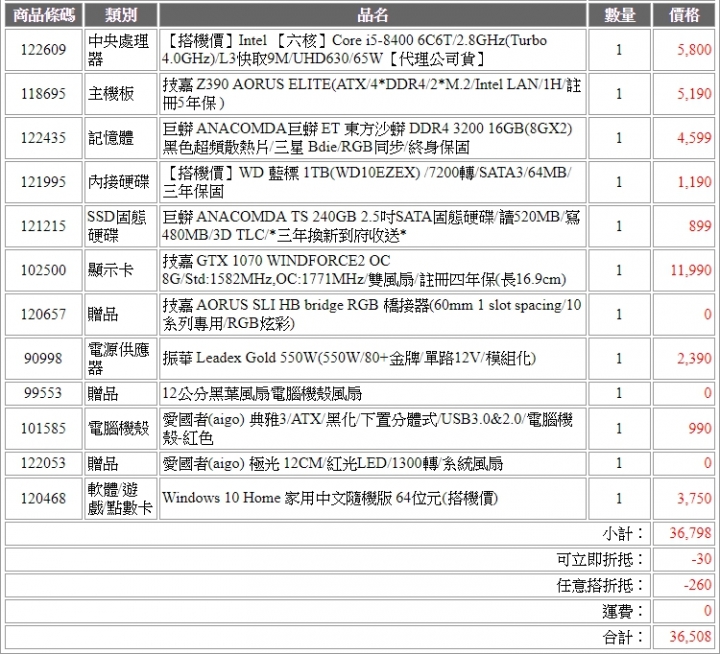This screenshot has height=654, width=720.
Task: Click the 可立即折抵 label
Action: pyautogui.click(x=600, y=559)
